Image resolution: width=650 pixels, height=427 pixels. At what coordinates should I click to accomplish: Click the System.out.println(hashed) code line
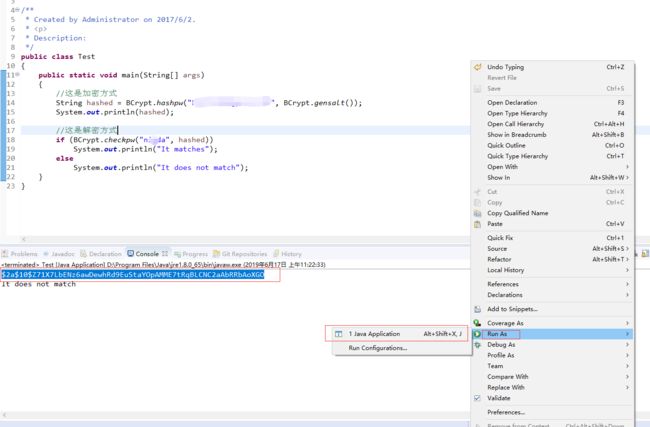point(115,112)
